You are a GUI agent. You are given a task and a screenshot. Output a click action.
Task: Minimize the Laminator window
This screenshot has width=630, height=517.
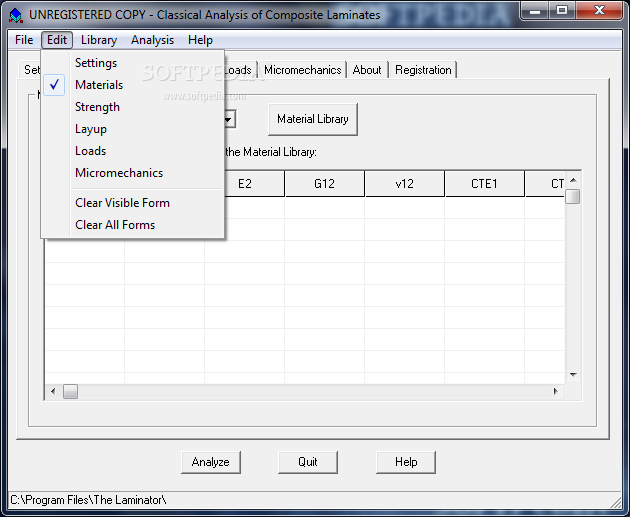(535, 10)
